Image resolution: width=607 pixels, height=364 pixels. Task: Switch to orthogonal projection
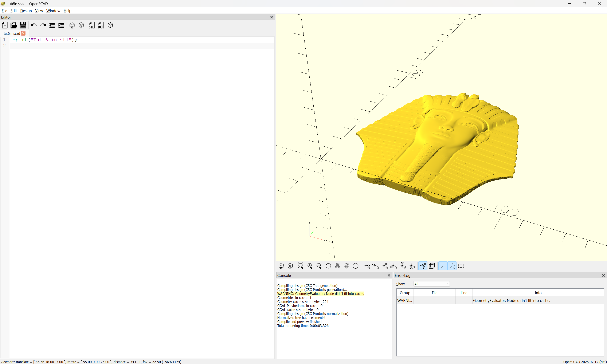[x=432, y=266]
